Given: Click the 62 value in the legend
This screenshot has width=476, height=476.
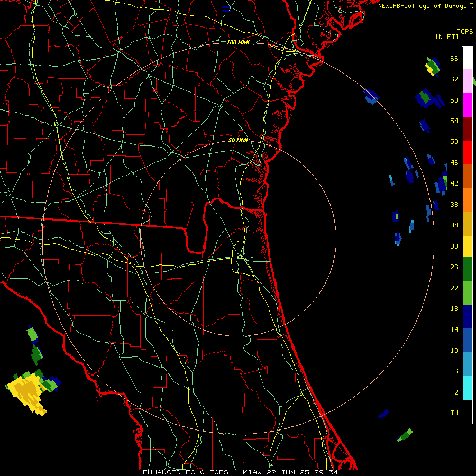Looking at the screenshot, I should [x=454, y=79].
